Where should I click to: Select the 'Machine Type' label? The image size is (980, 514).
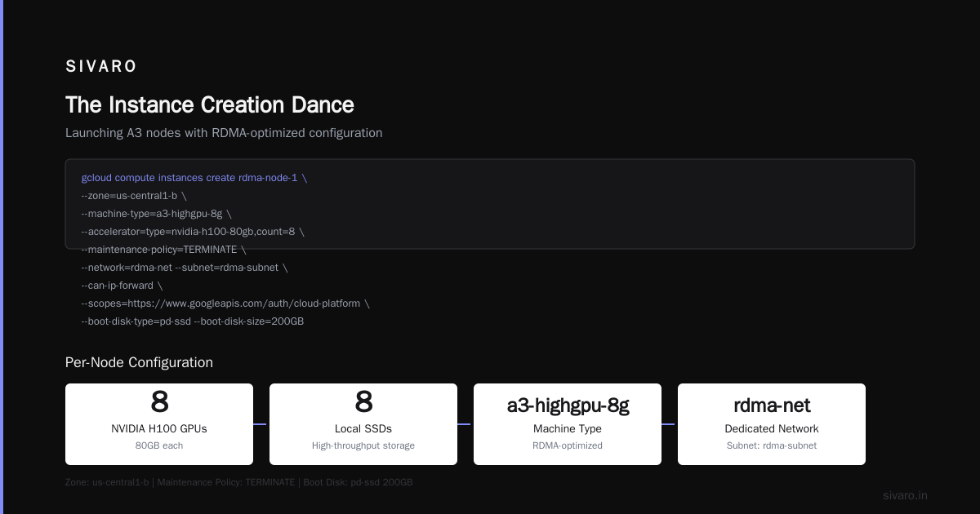[x=568, y=429]
